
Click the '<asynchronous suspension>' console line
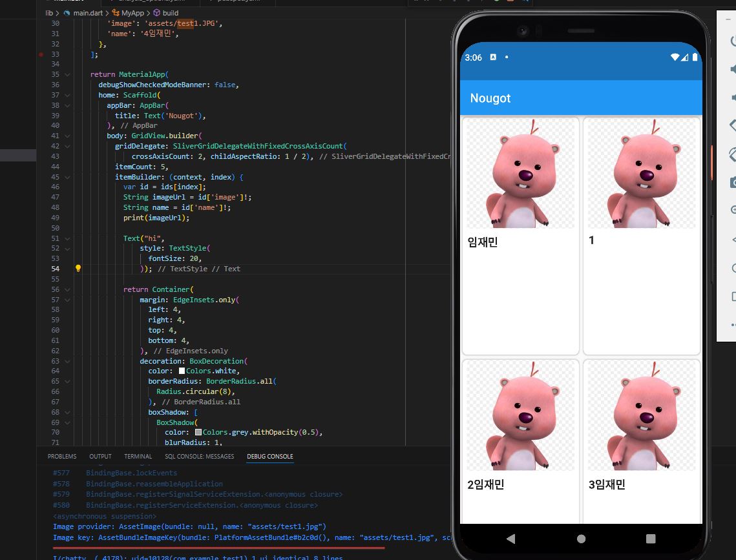click(105, 516)
